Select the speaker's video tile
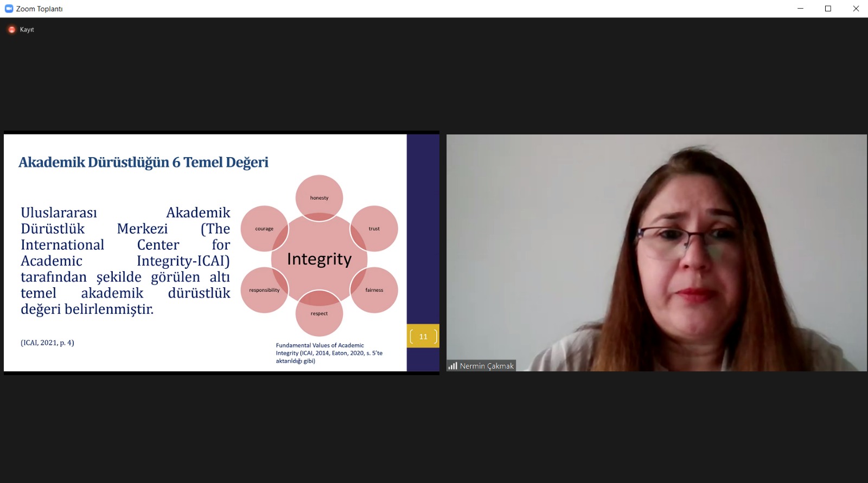This screenshot has height=483, width=868. [x=656, y=252]
